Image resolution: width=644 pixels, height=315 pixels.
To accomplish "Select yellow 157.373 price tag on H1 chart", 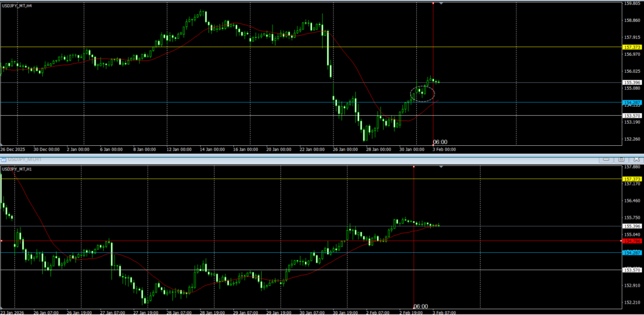I will [x=631, y=179].
